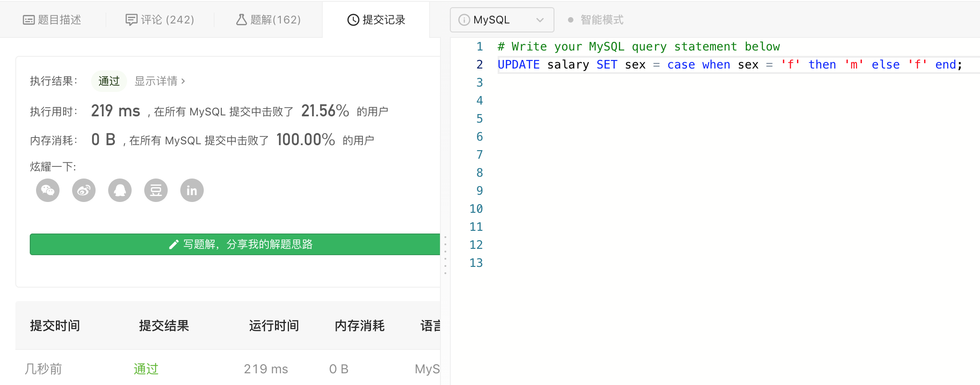Screen dimensions: 980x385
Task: Share result via WeChat icon
Action: tap(48, 190)
